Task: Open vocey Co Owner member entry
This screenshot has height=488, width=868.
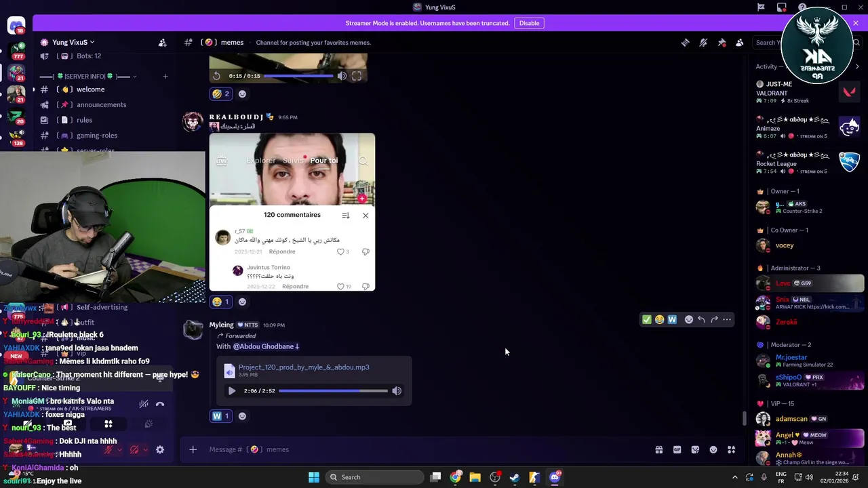Action: click(x=810, y=245)
